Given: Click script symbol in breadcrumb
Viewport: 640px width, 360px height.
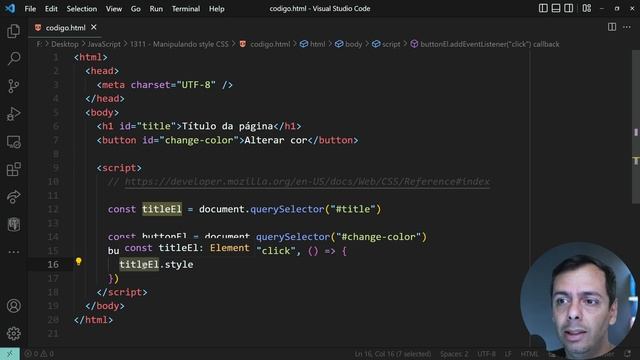Looking at the screenshot, I should point(391,44).
